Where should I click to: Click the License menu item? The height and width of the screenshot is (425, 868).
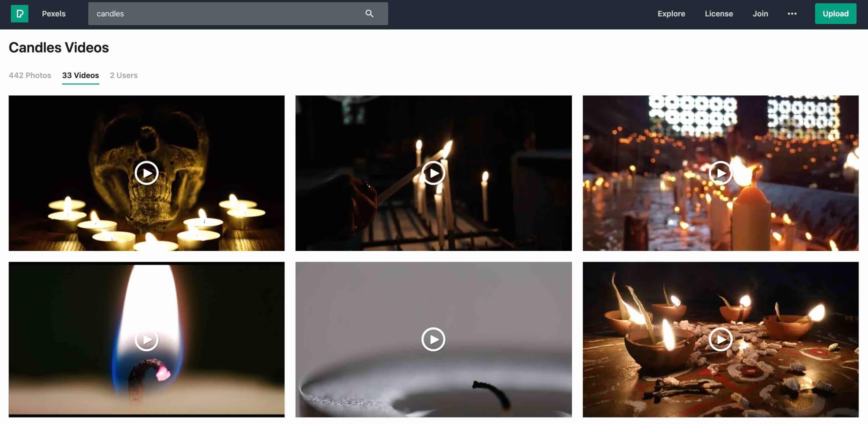click(719, 13)
